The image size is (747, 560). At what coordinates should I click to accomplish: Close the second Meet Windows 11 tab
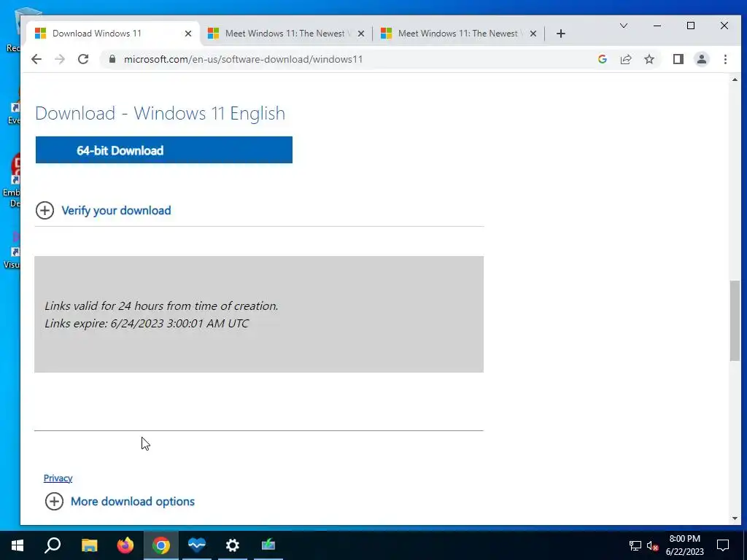click(360, 34)
